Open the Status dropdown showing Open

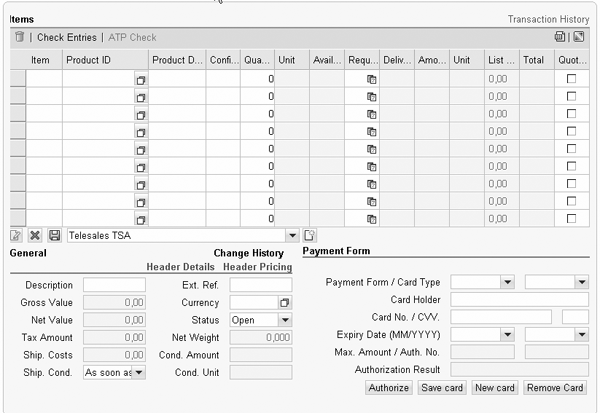click(x=284, y=320)
